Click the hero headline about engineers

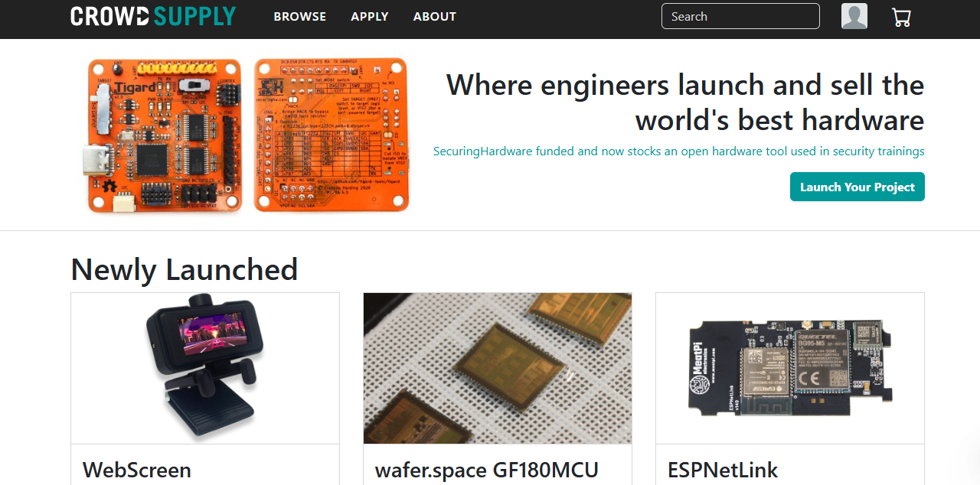point(685,103)
